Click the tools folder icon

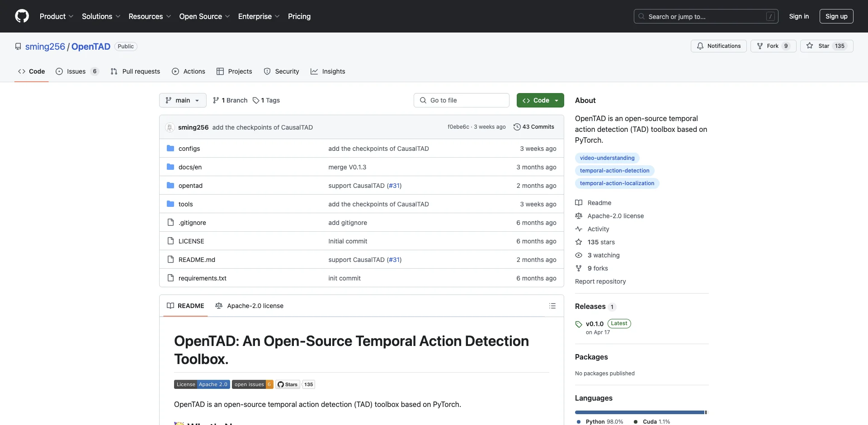click(x=170, y=204)
